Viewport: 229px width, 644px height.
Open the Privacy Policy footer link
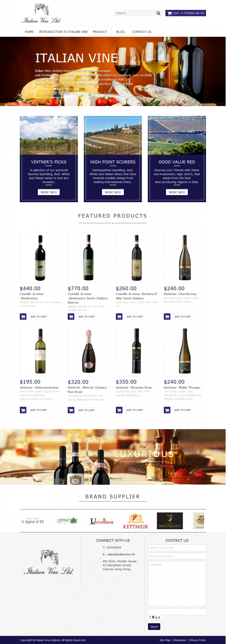click(198, 640)
